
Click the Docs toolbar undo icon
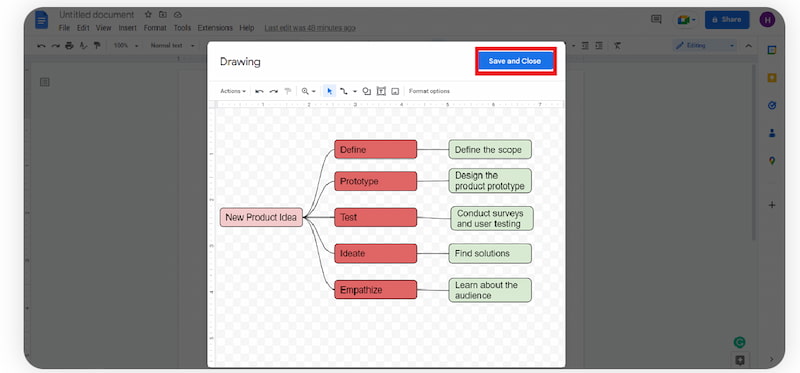click(x=41, y=46)
